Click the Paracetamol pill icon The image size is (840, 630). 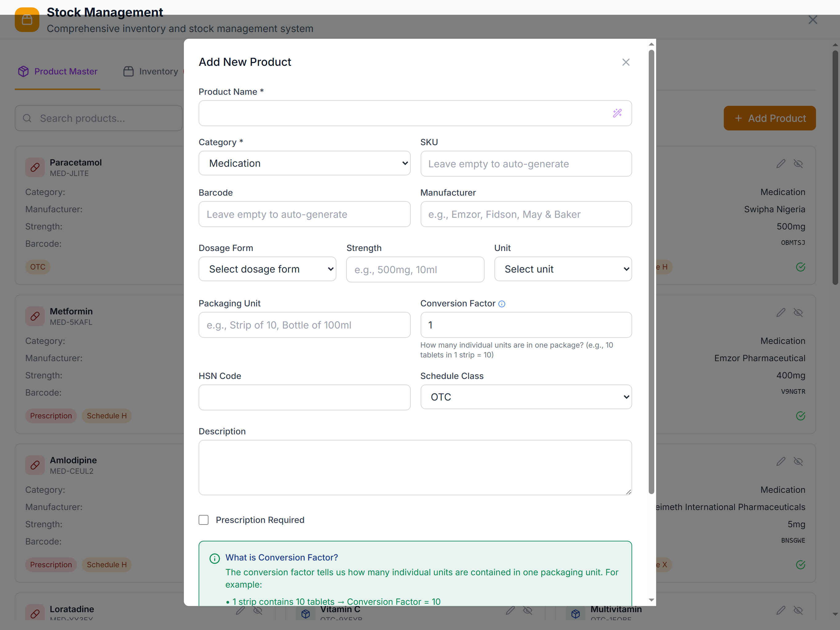click(x=35, y=167)
